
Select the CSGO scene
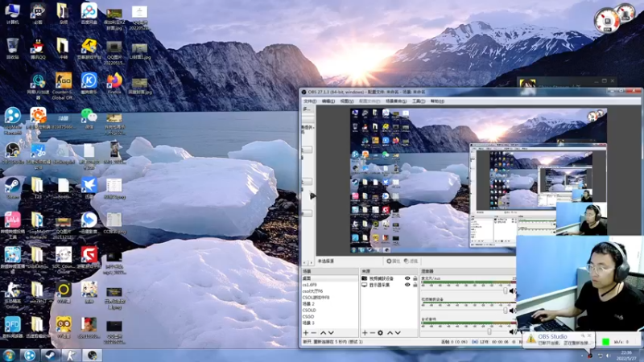[x=330, y=316]
